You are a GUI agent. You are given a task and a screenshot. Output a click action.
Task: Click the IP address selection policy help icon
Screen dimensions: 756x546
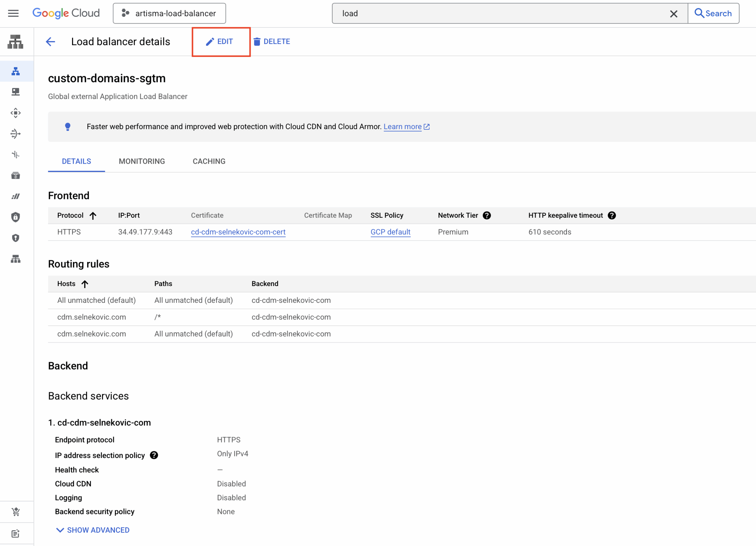(154, 455)
